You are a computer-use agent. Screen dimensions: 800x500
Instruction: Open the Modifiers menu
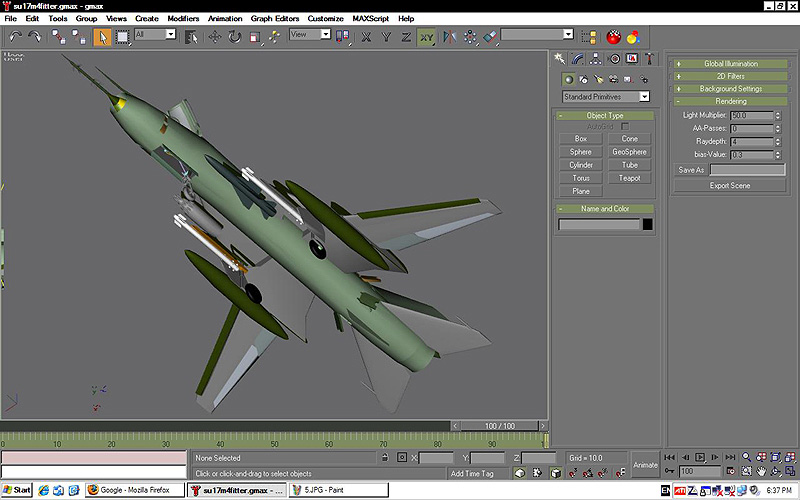point(183,18)
